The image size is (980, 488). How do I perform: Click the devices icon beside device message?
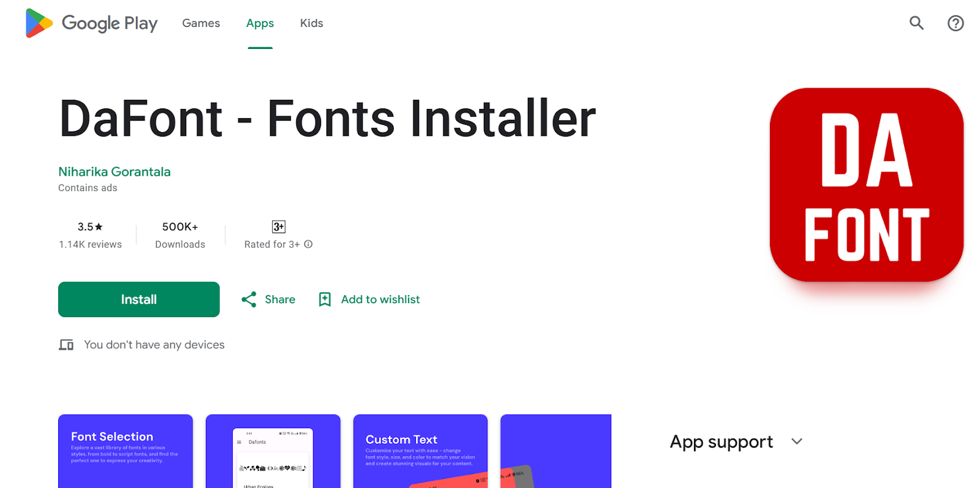click(66, 345)
